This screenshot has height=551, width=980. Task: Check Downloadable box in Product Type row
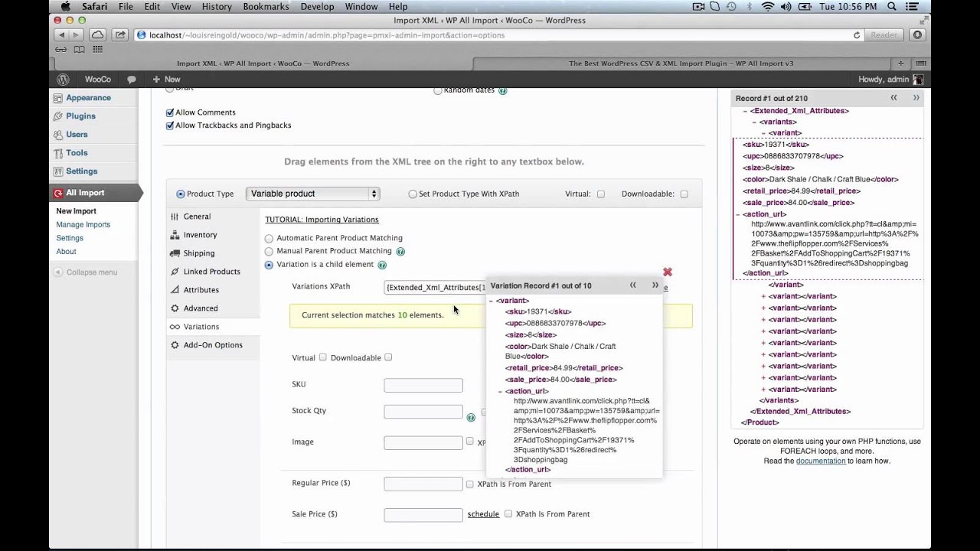click(x=684, y=194)
